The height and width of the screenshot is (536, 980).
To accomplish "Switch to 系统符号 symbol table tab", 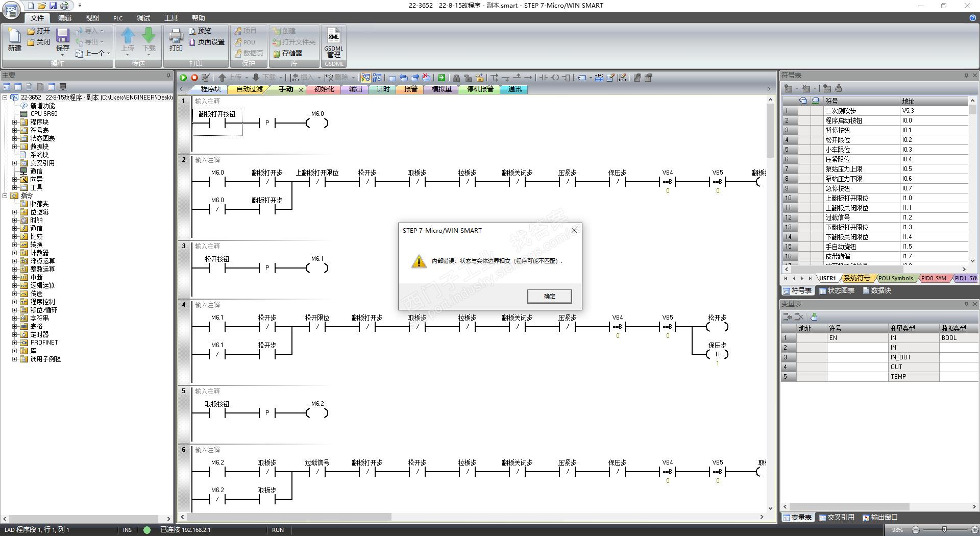I will [x=856, y=278].
